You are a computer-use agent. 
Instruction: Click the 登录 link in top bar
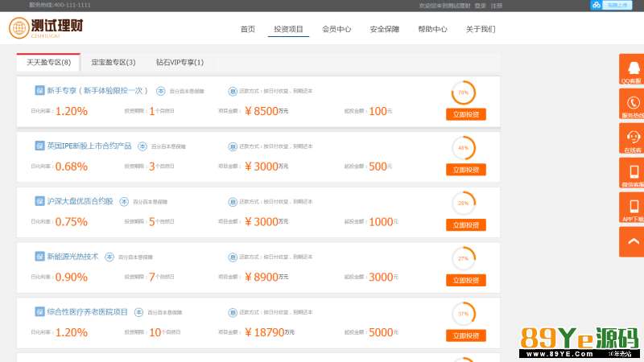pyautogui.click(x=480, y=6)
